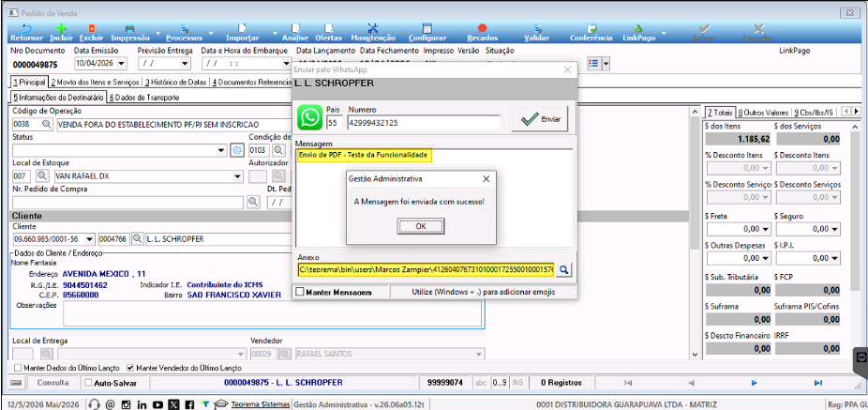
Task: Close the Gestão Administrativa message dialog
Action: pos(486,179)
